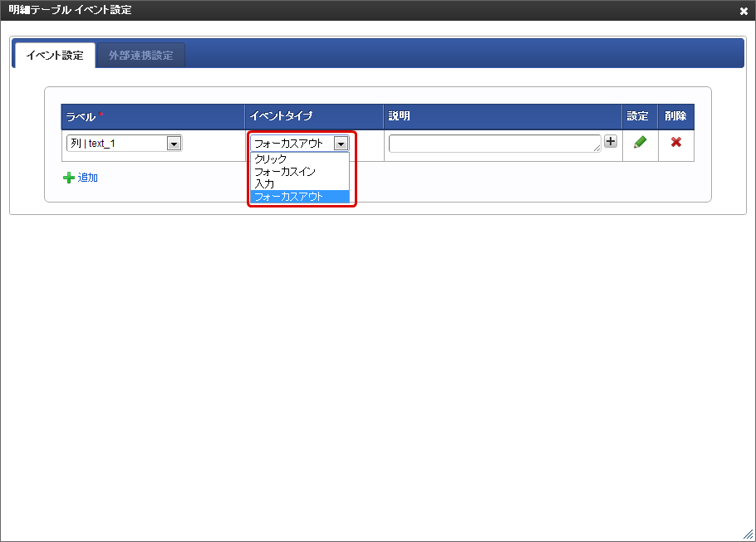Click the plus button beside description box
The image size is (756, 542).
(x=611, y=141)
